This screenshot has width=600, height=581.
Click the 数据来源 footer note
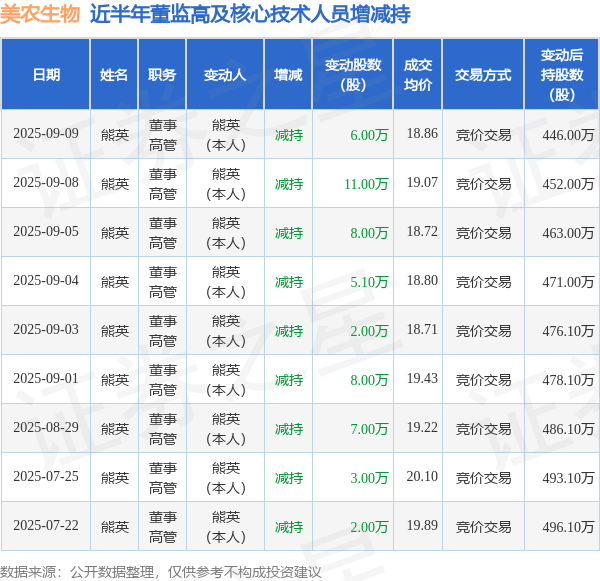pos(161,572)
